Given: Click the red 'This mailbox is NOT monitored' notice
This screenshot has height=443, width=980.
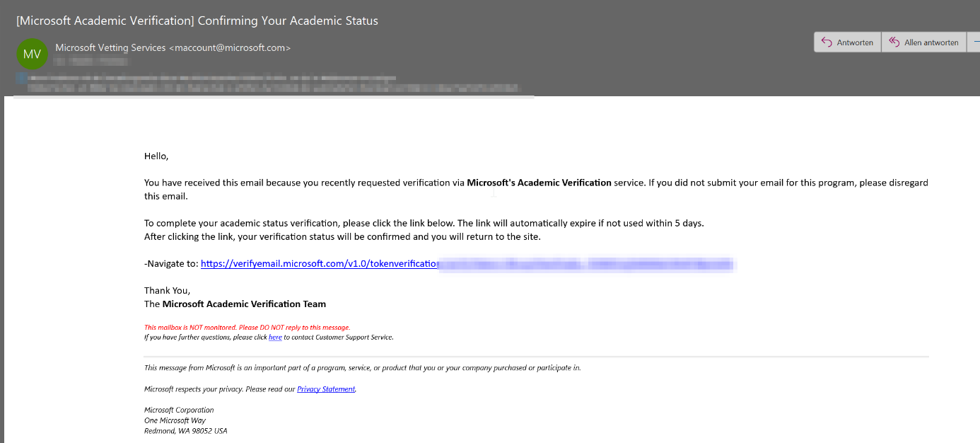Looking at the screenshot, I should click(x=247, y=328).
